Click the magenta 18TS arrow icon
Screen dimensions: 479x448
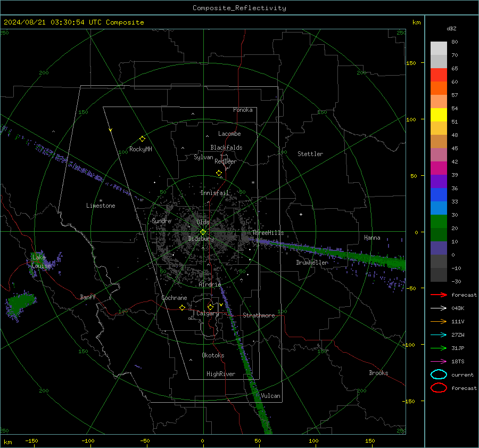coord(439,362)
